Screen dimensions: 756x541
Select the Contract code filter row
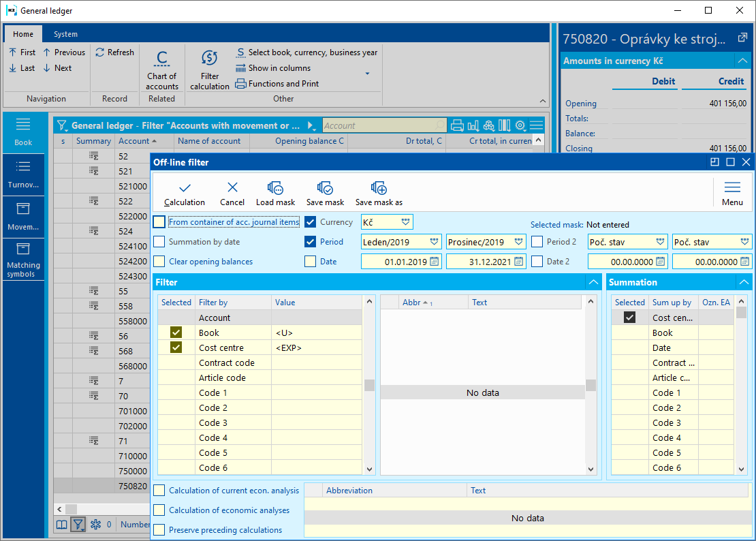[x=260, y=362]
